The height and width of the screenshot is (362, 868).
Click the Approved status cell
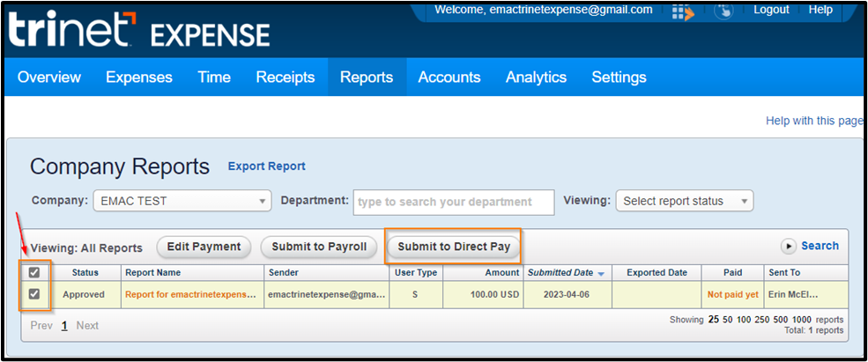tap(84, 294)
